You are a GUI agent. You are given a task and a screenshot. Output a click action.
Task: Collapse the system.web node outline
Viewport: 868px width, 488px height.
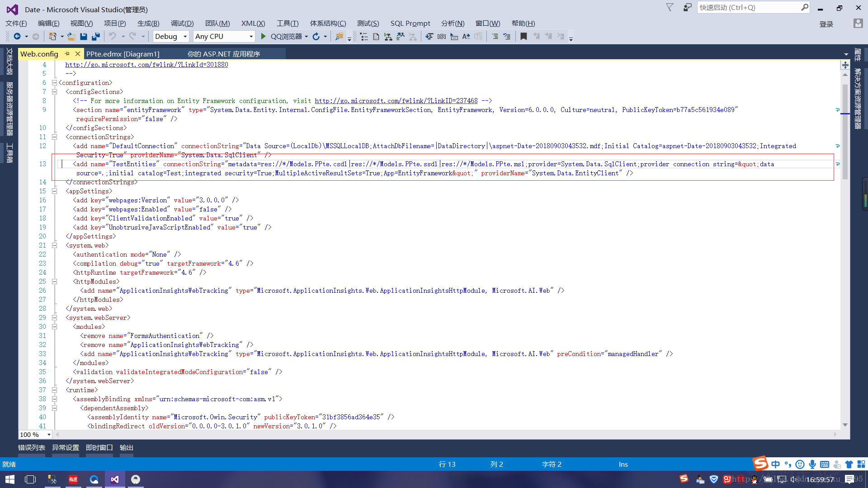click(x=54, y=245)
